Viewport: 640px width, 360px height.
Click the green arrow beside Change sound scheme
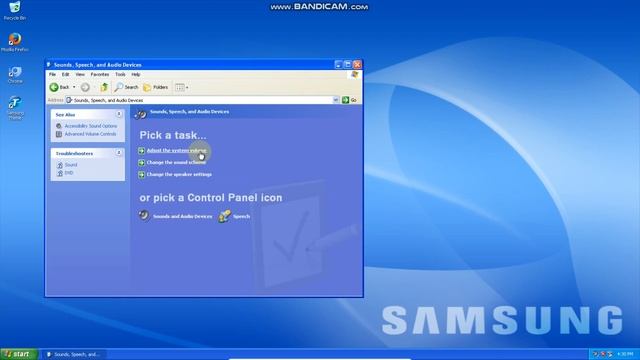[141, 162]
